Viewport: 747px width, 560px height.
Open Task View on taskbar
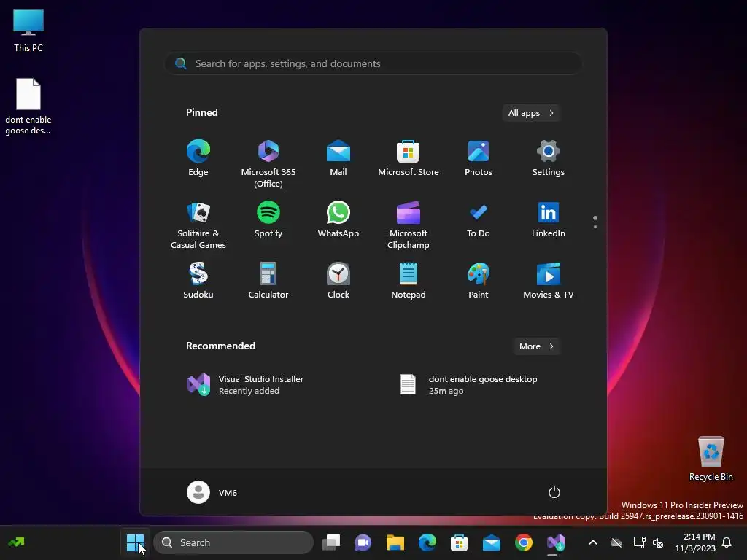(x=331, y=542)
